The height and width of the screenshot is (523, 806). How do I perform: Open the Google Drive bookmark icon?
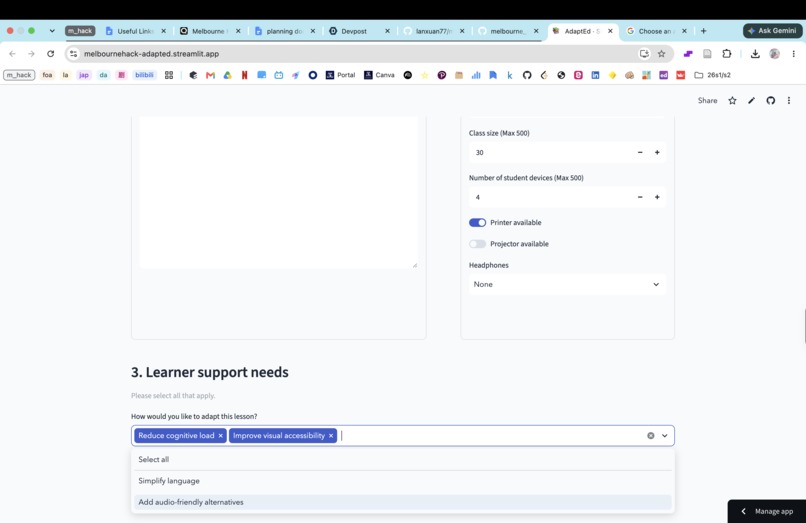click(x=227, y=75)
